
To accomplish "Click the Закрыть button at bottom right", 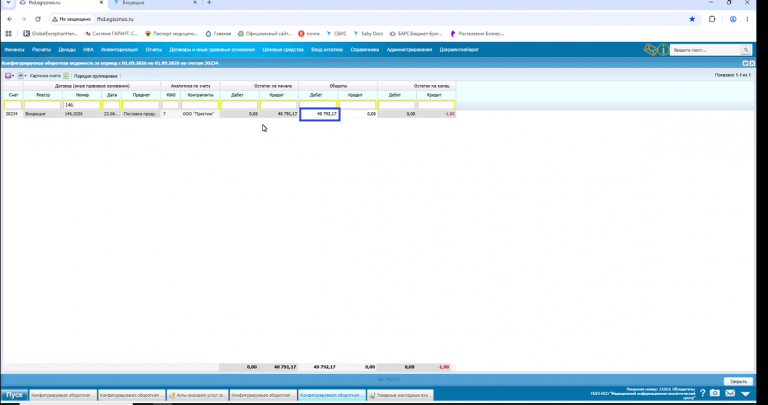I will coord(738,381).
